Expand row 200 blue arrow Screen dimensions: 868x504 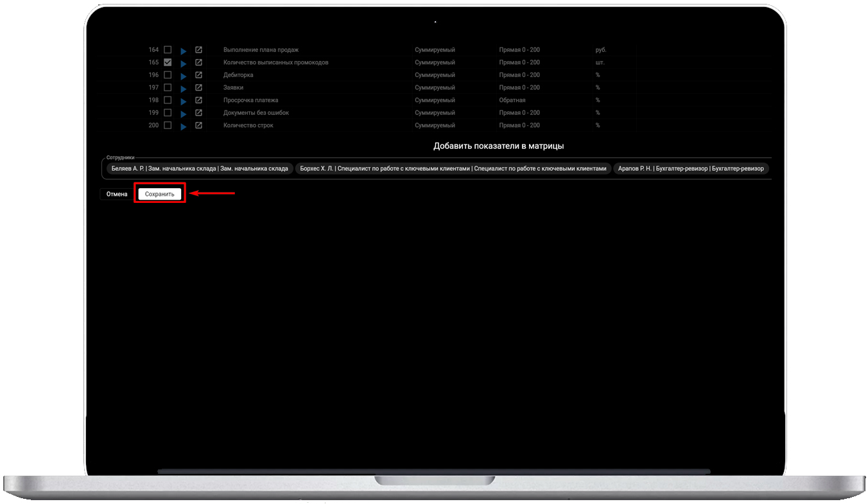183,126
